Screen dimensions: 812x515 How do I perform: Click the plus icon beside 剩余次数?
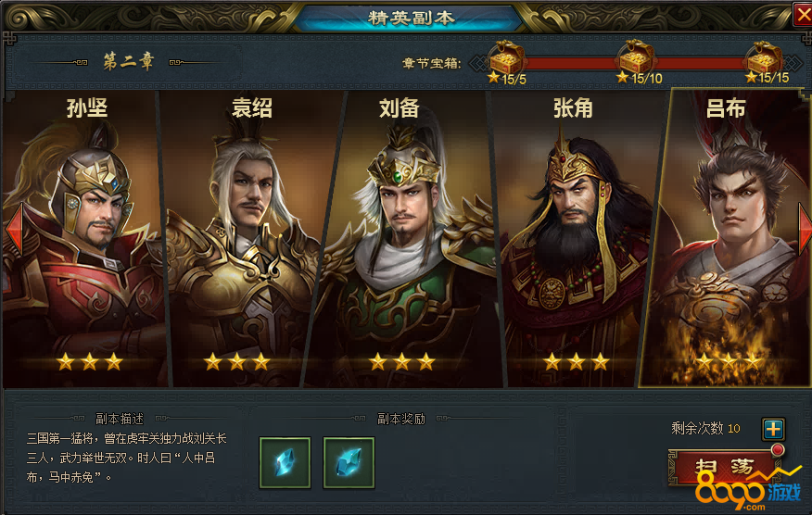pos(773,429)
